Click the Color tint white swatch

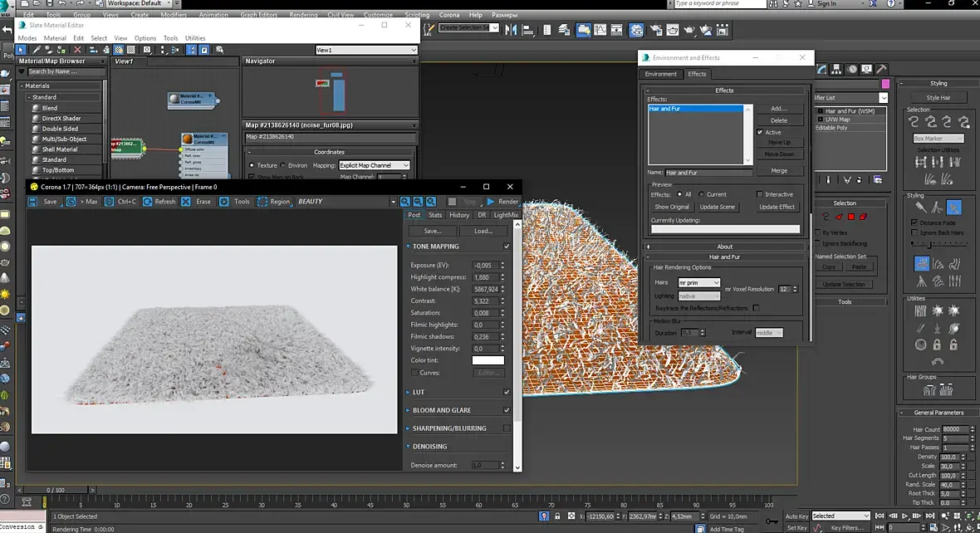click(488, 360)
